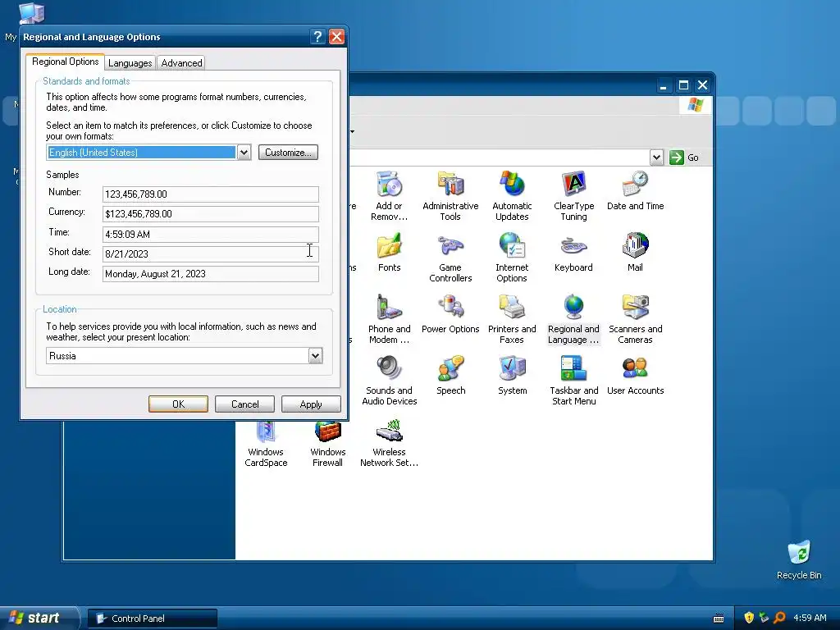Click the Customize... button
Image resolution: width=840 pixels, height=630 pixels.
click(288, 152)
